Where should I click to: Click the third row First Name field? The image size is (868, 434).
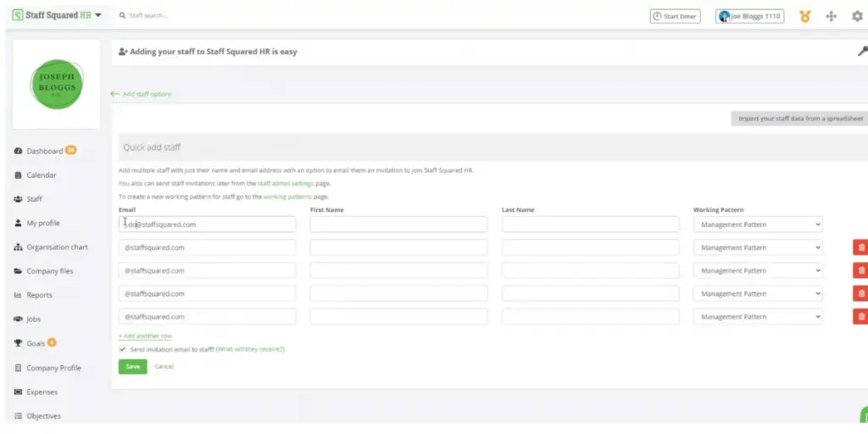point(398,270)
